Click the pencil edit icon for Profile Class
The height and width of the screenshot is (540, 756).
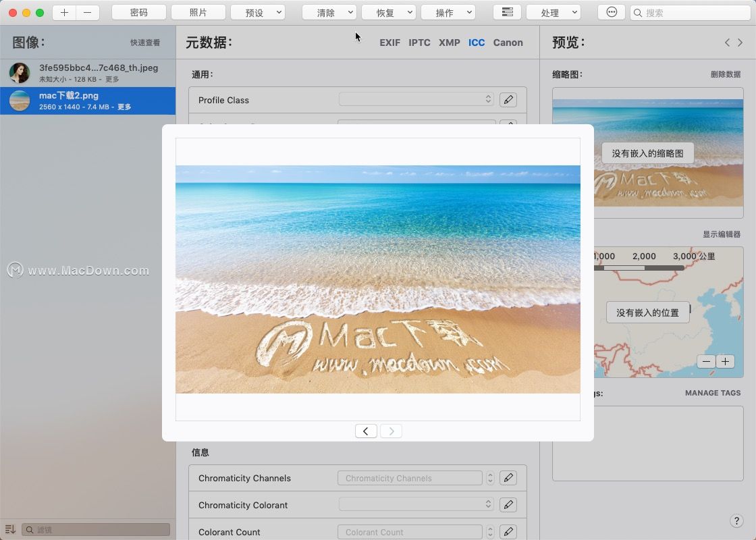click(x=508, y=100)
